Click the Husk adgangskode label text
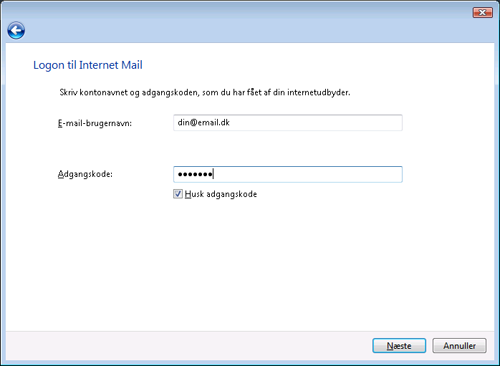 [x=221, y=194]
